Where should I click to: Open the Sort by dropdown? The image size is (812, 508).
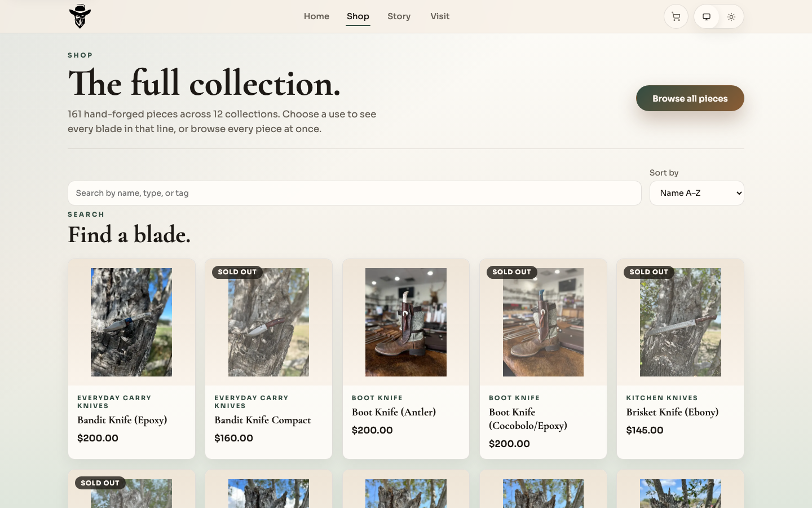click(x=696, y=193)
